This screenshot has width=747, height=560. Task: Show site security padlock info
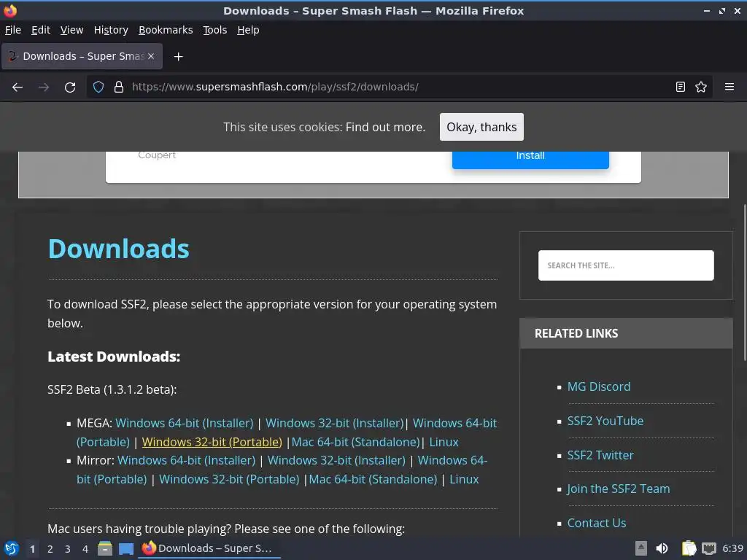[x=119, y=87]
